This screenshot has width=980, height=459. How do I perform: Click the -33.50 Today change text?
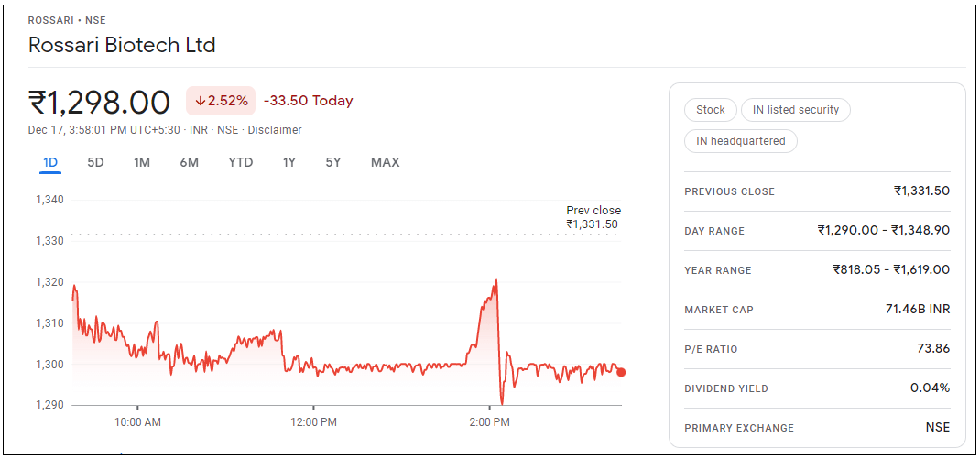point(309,101)
